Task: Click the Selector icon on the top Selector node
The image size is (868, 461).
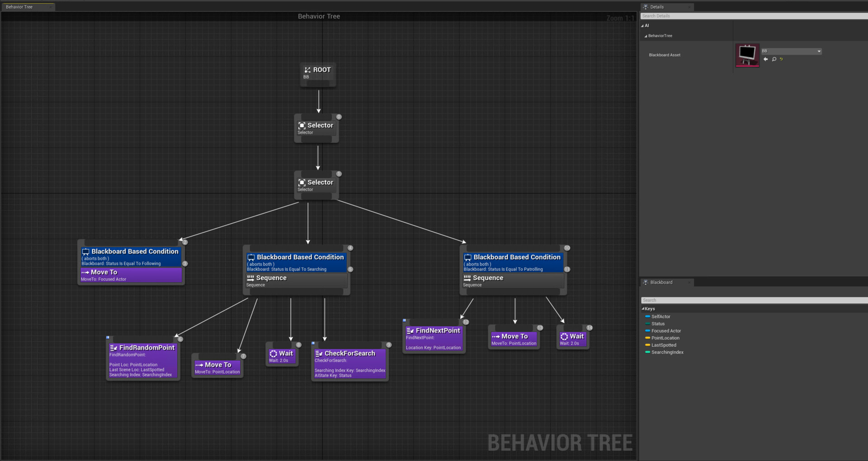Action: click(302, 125)
